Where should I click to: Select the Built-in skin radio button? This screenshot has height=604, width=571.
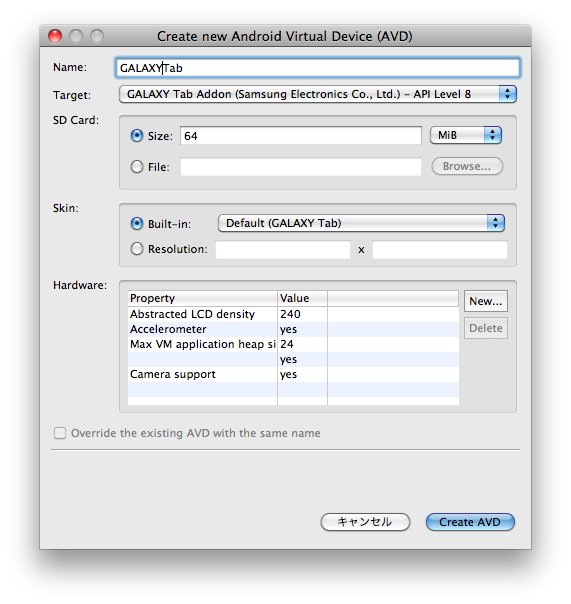tap(137, 223)
